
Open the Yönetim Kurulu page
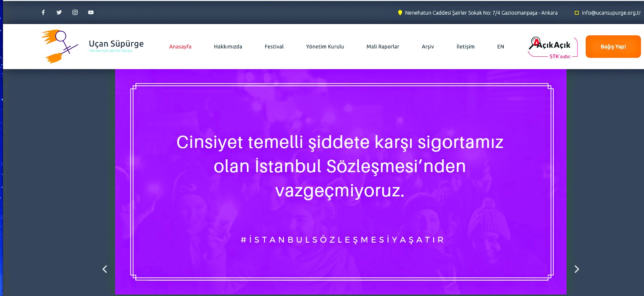tap(325, 47)
